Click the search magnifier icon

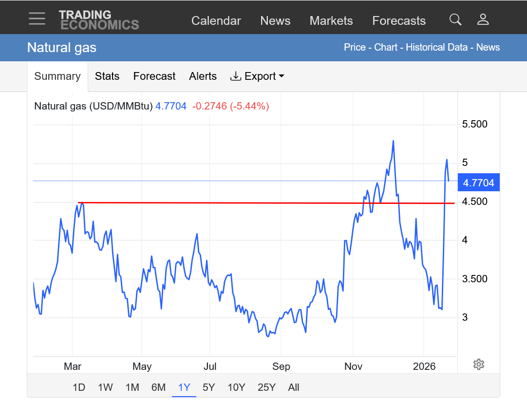(x=455, y=19)
